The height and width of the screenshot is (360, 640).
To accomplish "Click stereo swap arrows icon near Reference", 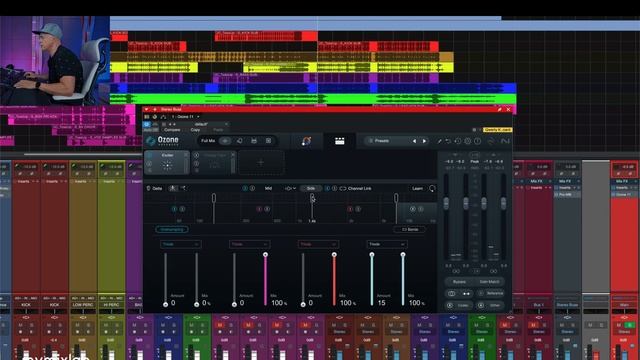I will (466, 293).
